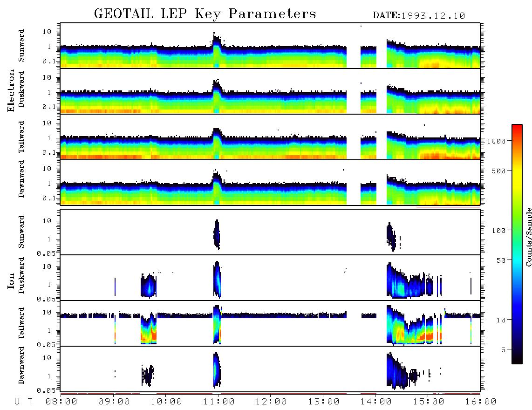Select the Ion Sunward panel label
The image size is (532, 410).
(21, 232)
